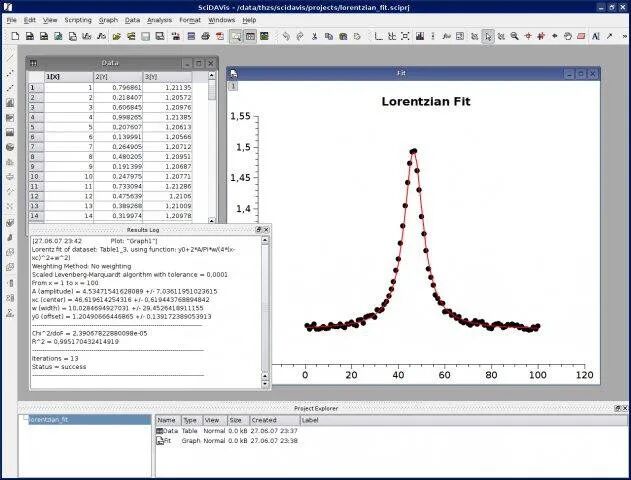The width and height of the screenshot is (631, 480).
Task: Select the data reader crosshair tool
Action: 528,36
